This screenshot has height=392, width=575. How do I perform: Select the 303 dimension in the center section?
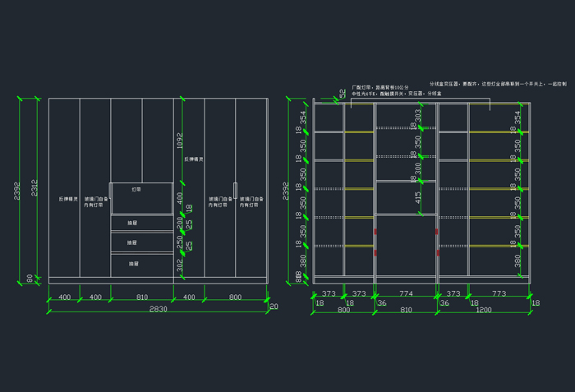pyautogui.click(x=417, y=117)
